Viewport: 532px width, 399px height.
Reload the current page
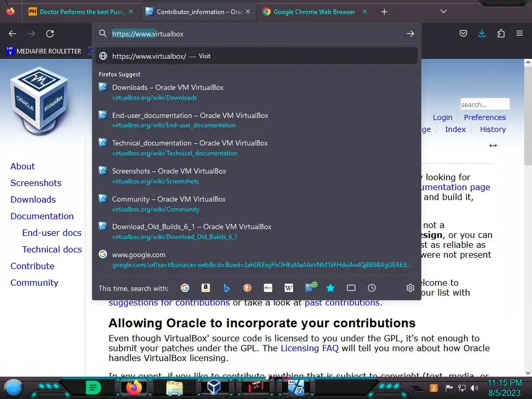(x=50, y=34)
